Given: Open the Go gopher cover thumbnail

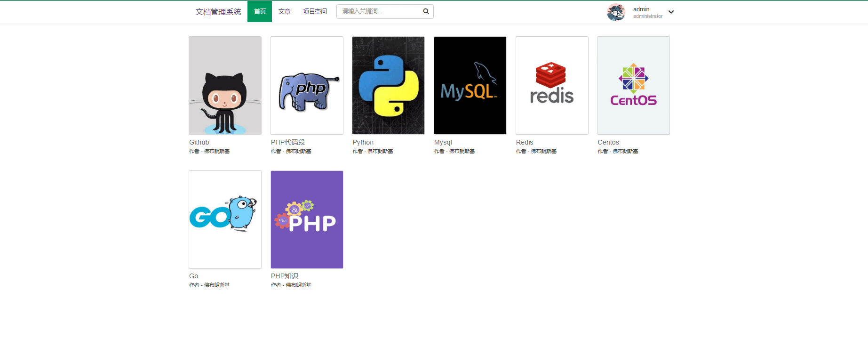Looking at the screenshot, I should pos(225,219).
